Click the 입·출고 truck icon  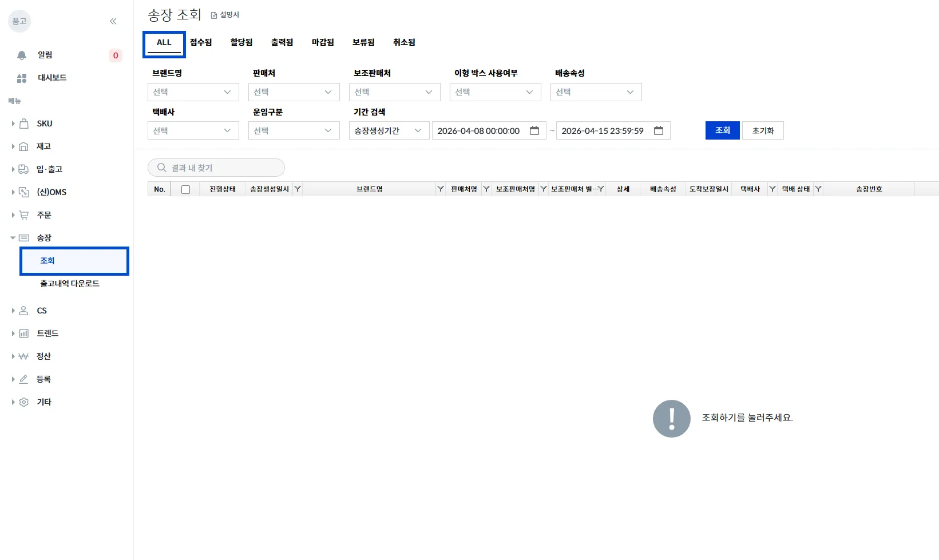pos(23,169)
